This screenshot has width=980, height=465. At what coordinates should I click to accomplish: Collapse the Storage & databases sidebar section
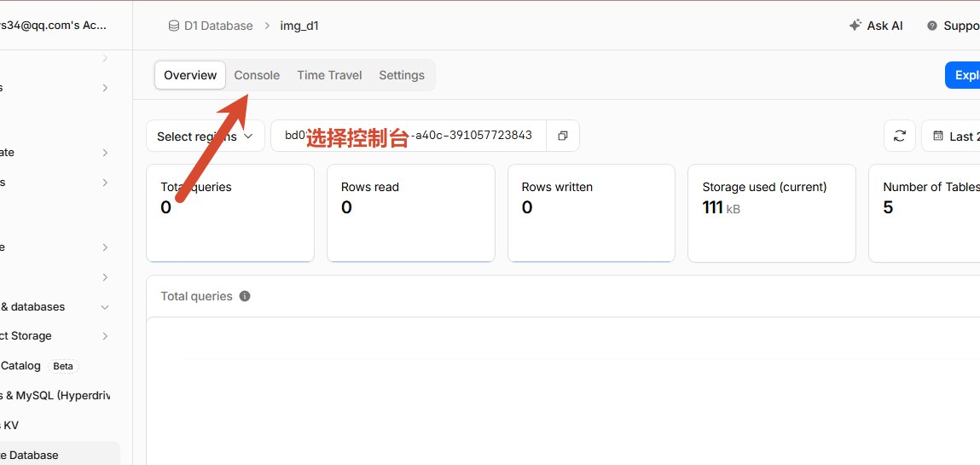click(x=104, y=307)
